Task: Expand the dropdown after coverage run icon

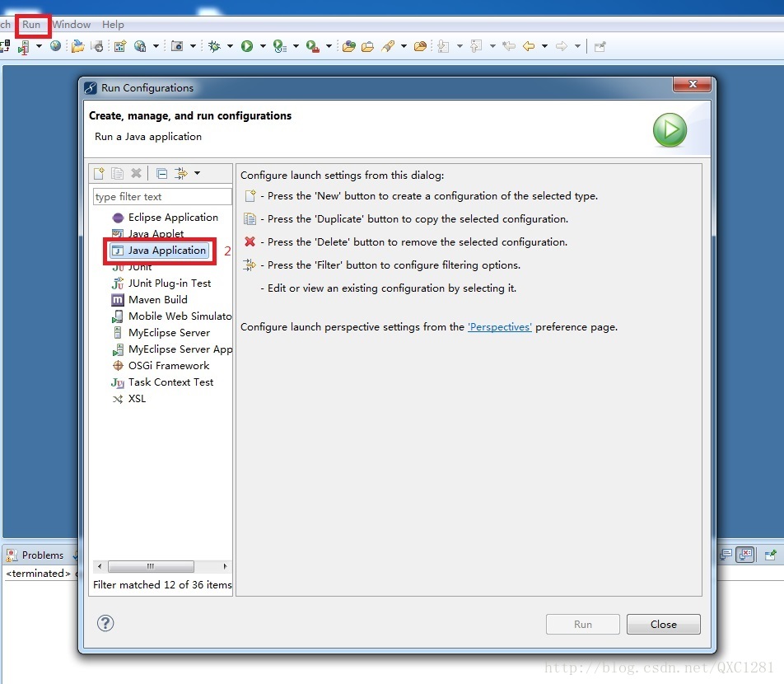Action: click(x=296, y=46)
